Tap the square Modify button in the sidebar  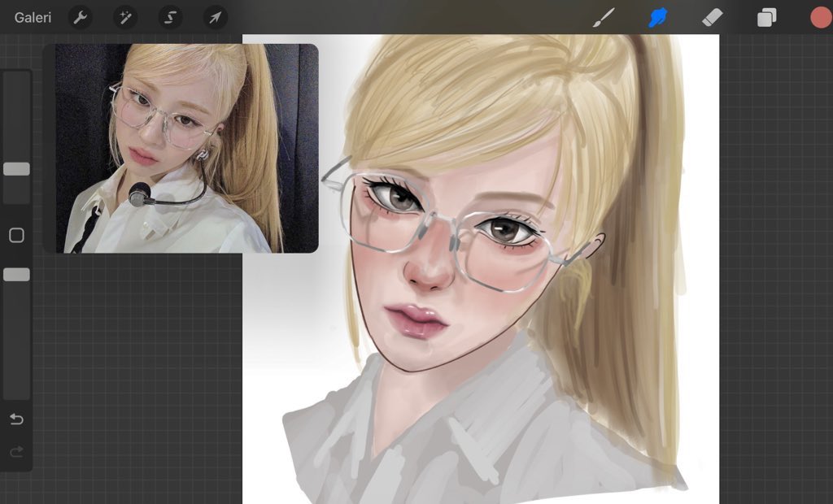pyautogui.click(x=16, y=235)
